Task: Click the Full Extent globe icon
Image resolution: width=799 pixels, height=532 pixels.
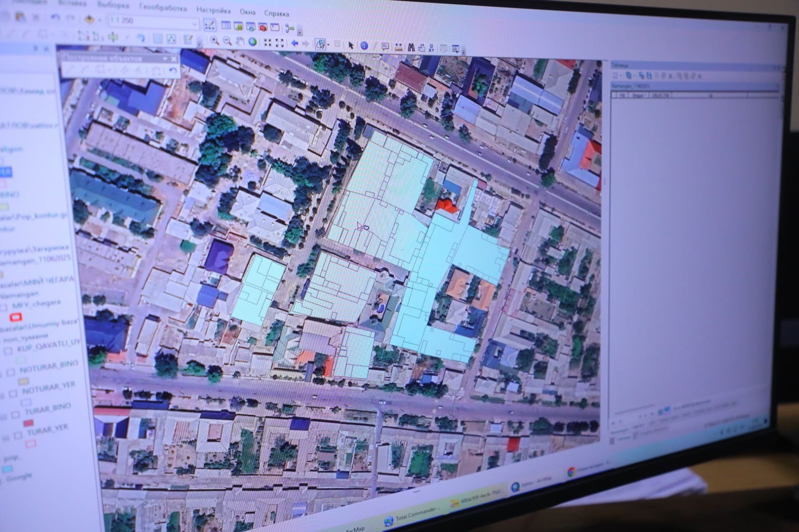Action: click(x=252, y=42)
